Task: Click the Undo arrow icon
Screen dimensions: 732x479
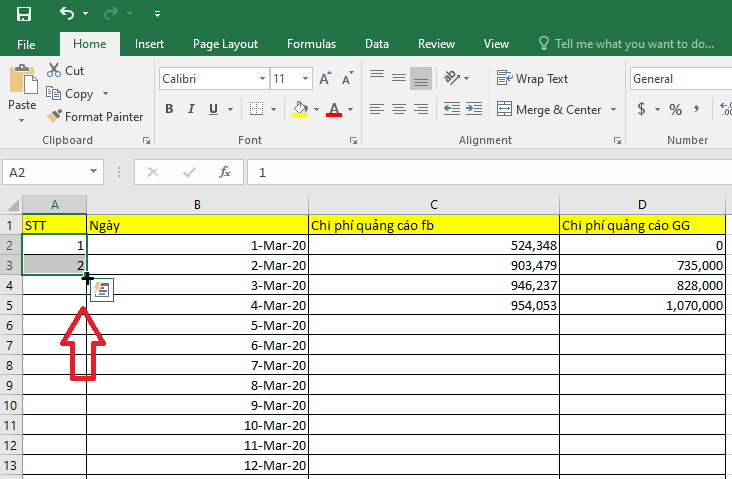Action: (67, 14)
